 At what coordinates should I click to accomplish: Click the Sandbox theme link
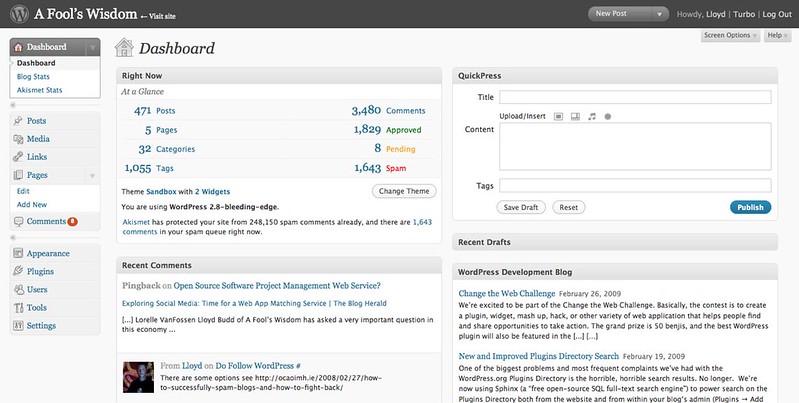tap(161, 192)
